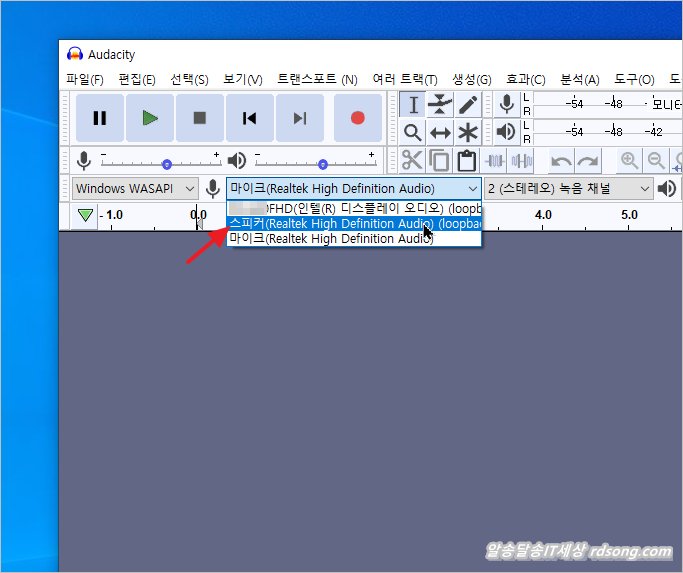The height and width of the screenshot is (573, 683).
Task: Open the 2 (스테레오) 녹음 채널 dropdown
Action: pos(569,189)
